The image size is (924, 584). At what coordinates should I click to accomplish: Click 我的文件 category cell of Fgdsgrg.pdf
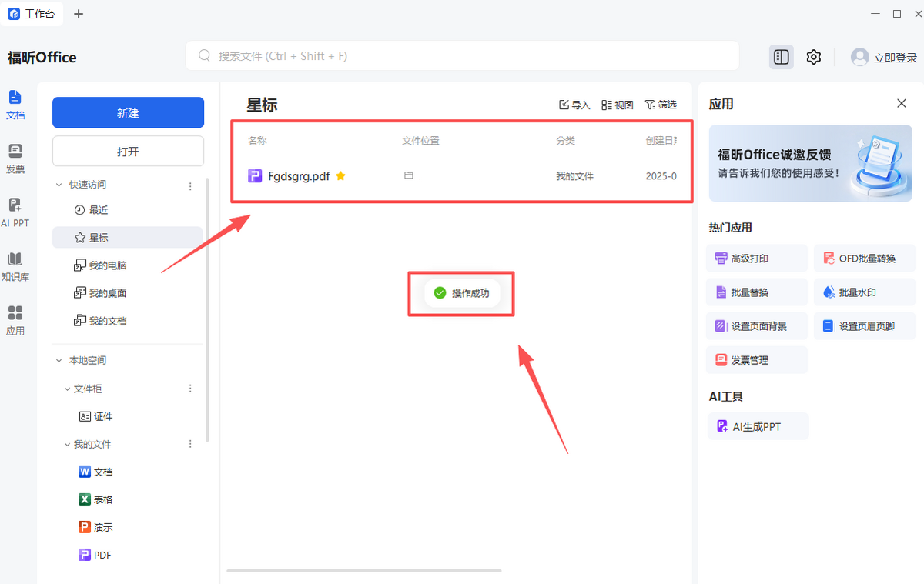click(574, 176)
